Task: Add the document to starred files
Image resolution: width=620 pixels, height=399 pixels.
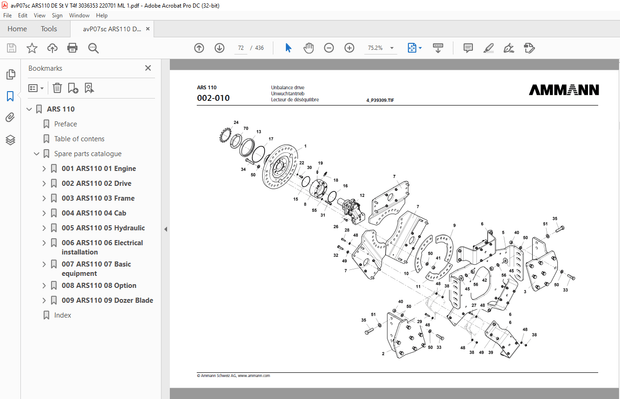Action: pyautogui.click(x=32, y=48)
